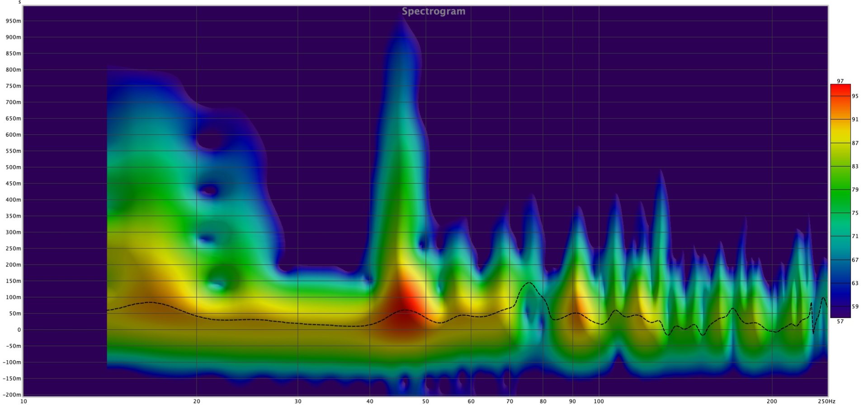The width and height of the screenshot is (868, 405).
Task: Select the yellow band near 87 on the scale
Action: (840, 143)
